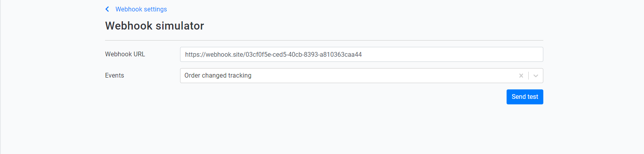Image resolution: width=644 pixels, height=154 pixels.
Task: Click the back chevron beside Webhook settings
Action: tap(107, 9)
